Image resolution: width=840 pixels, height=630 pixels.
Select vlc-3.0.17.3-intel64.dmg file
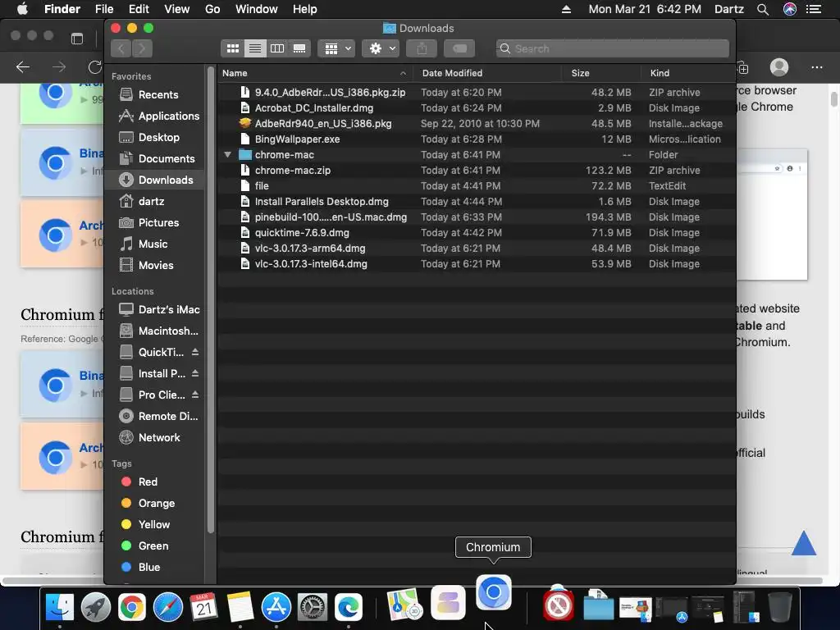pyautogui.click(x=477, y=263)
